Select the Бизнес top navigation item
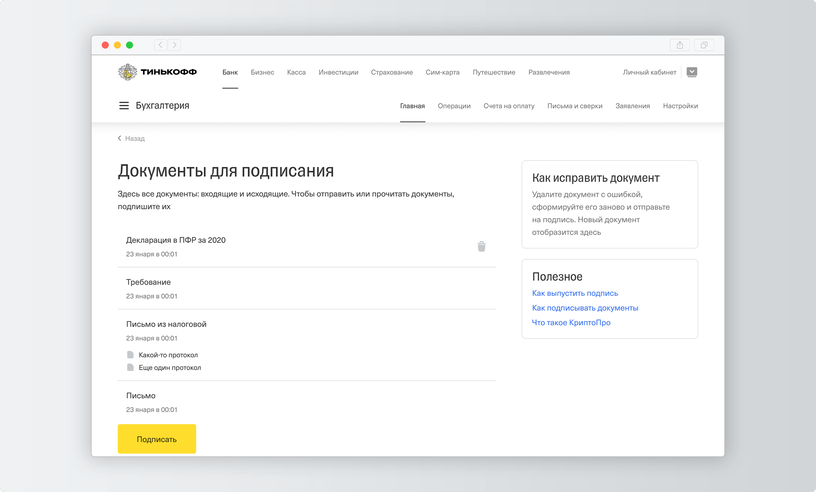The height and width of the screenshot is (492, 816). (x=262, y=72)
